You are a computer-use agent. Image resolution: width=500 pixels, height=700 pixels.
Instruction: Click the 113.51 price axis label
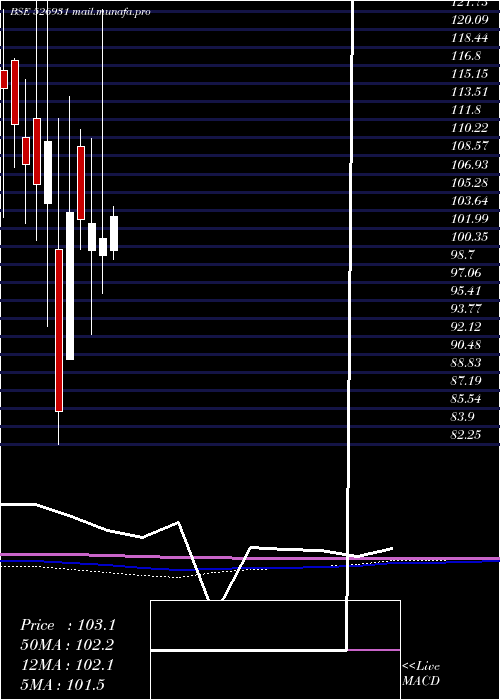point(469,92)
